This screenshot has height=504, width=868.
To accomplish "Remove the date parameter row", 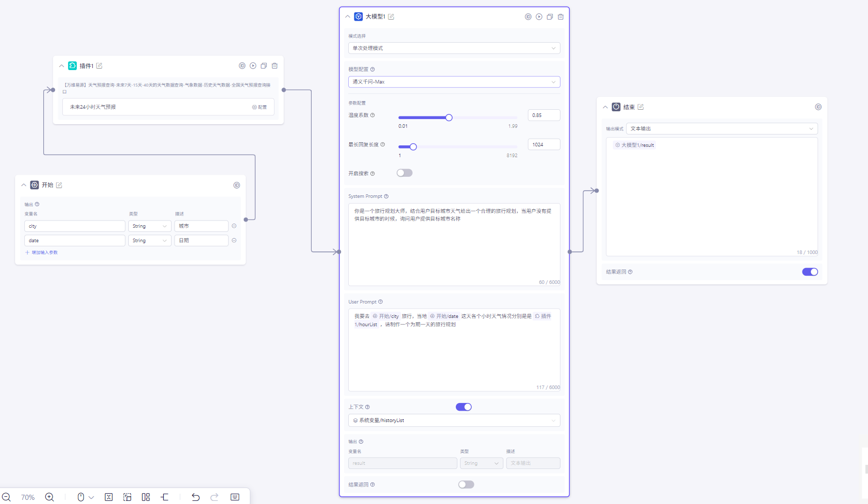I will [234, 241].
